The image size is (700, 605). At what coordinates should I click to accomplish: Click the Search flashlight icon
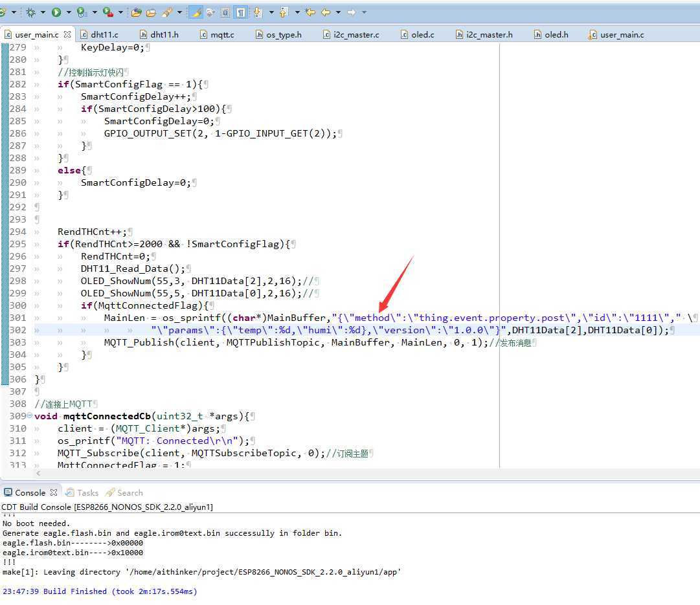click(168, 12)
